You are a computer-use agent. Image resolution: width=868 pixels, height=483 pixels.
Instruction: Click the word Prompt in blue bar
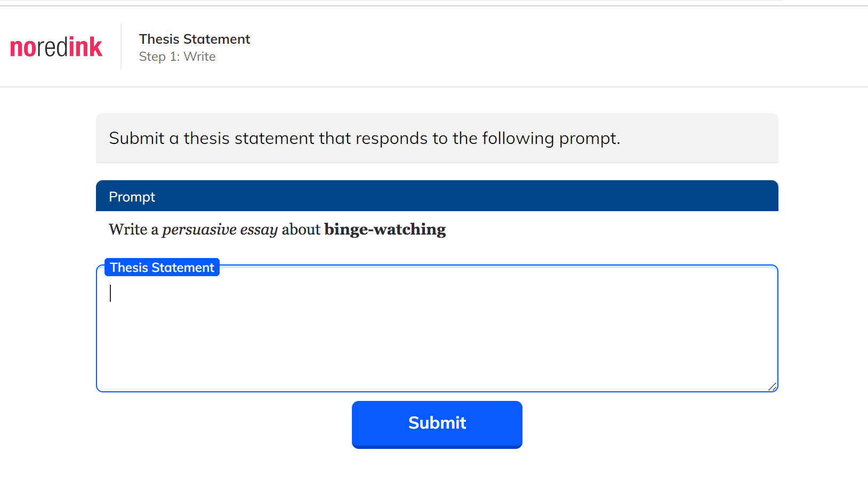tap(132, 197)
